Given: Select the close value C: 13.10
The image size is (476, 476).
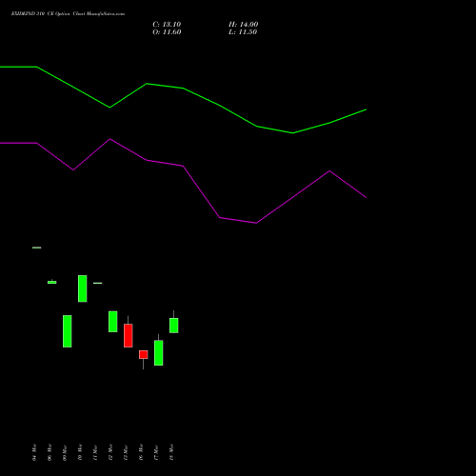Looking at the screenshot, I should coord(167,25).
